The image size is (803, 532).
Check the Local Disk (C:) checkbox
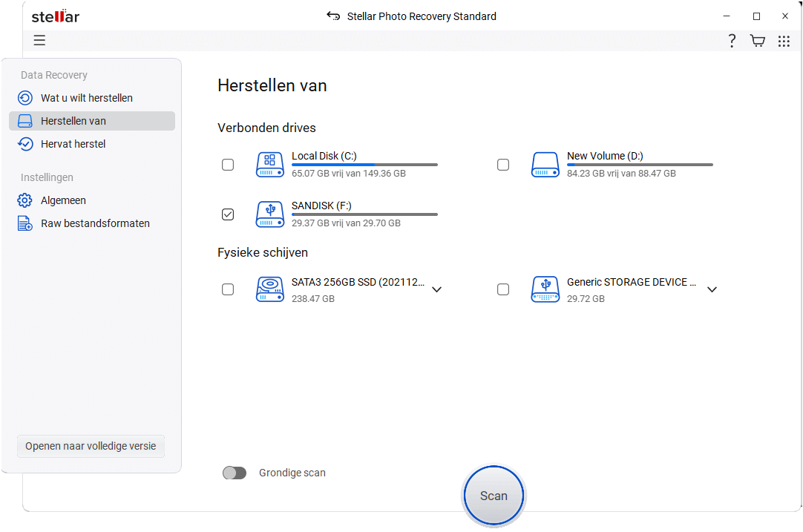(228, 165)
